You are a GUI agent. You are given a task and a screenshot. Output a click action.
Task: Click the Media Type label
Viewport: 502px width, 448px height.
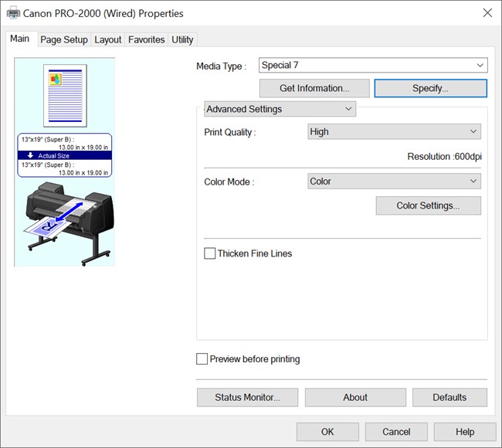(x=221, y=66)
